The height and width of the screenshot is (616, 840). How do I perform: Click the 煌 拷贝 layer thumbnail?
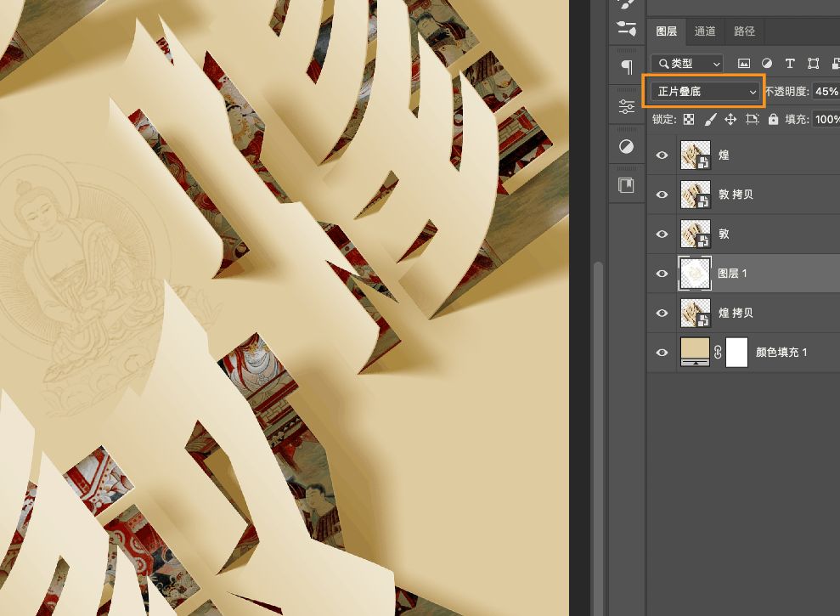pos(696,313)
